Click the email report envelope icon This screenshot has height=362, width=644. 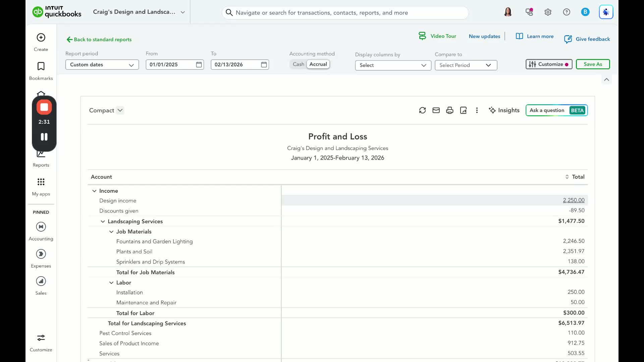pos(436,110)
